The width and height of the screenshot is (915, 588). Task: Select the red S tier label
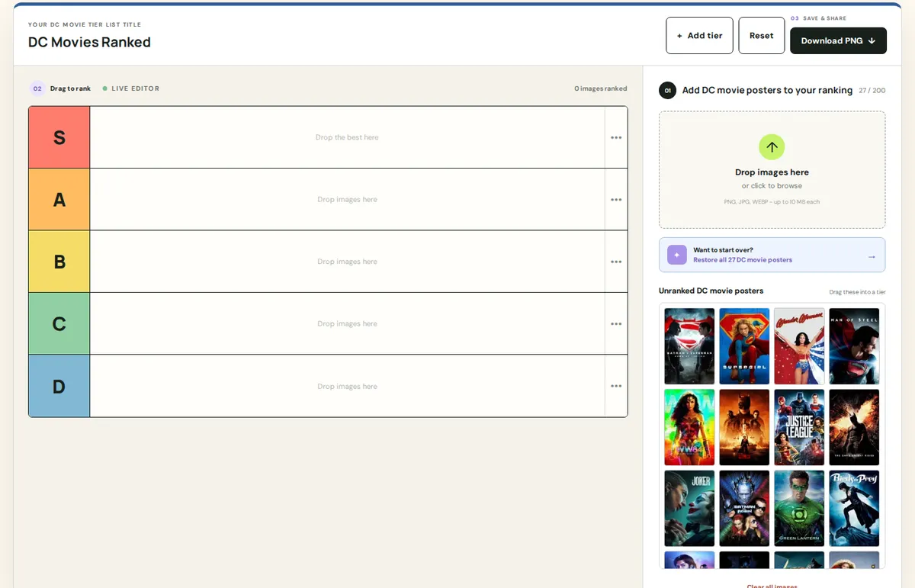click(59, 137)
